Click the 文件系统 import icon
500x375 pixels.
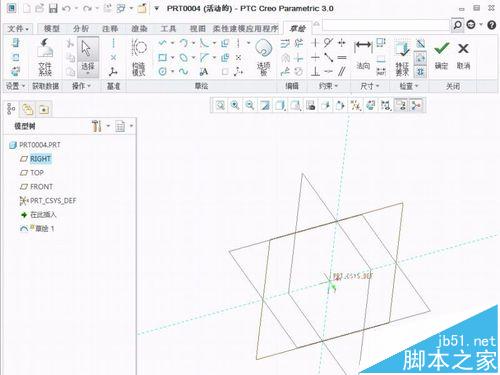coord(45,57)
